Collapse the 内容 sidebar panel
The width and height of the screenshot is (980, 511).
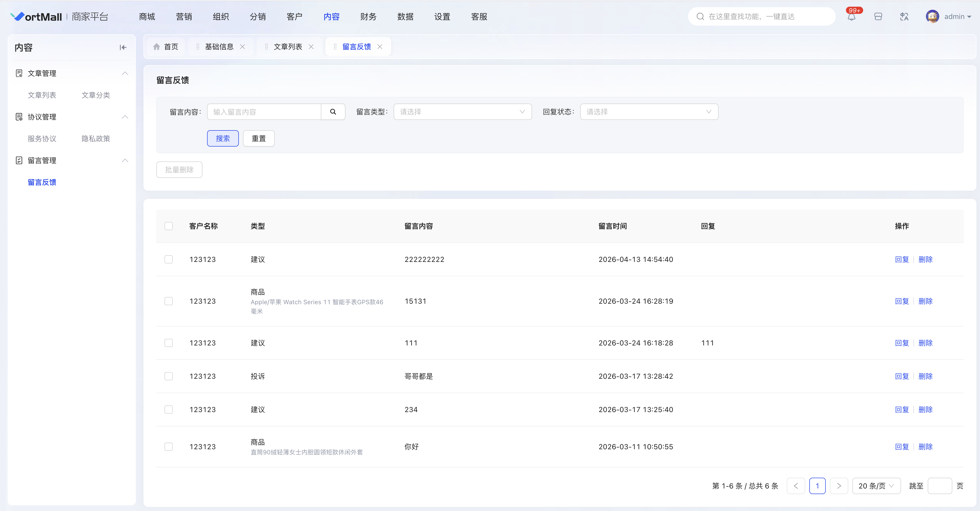[123, 48]
